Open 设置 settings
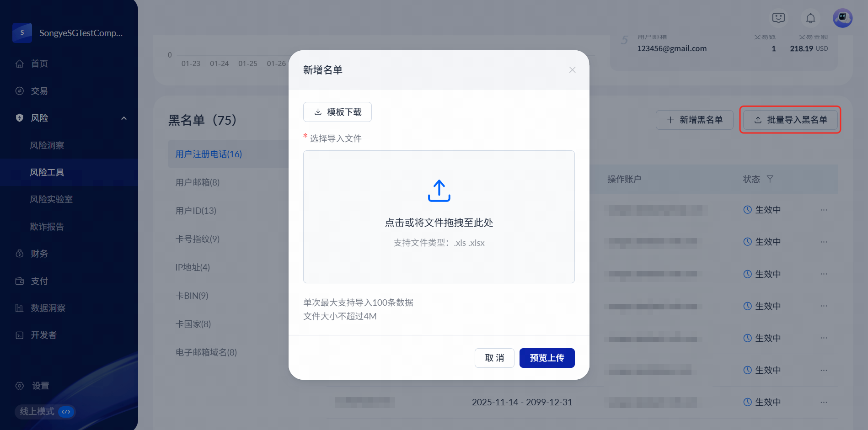Viewport: 868px width, 430px height. click(40, 386)
